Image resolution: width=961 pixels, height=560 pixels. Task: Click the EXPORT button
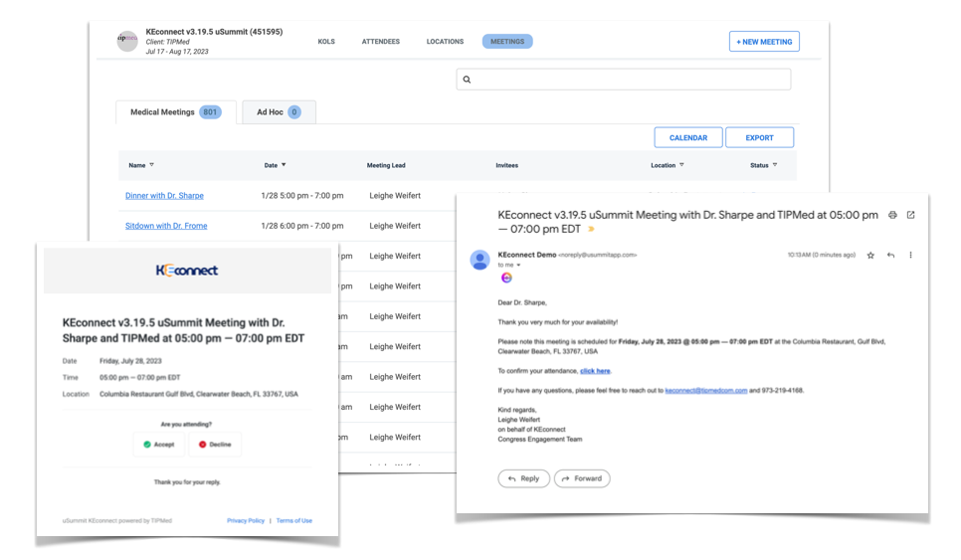click(759, 138)
